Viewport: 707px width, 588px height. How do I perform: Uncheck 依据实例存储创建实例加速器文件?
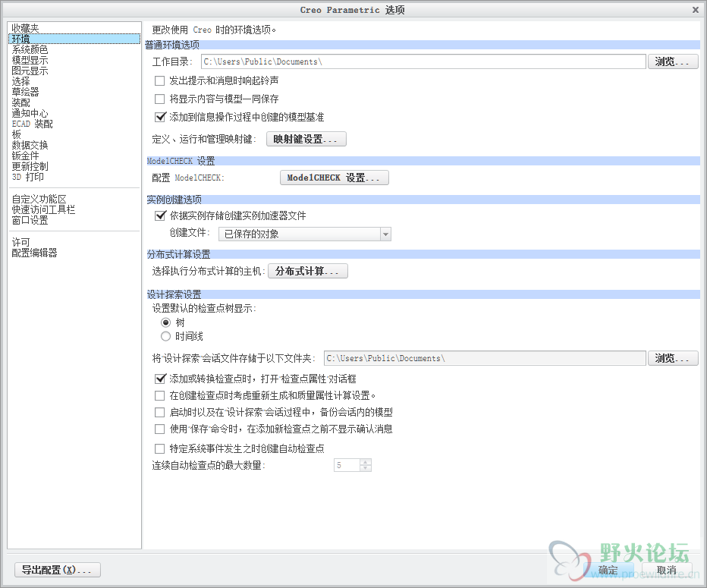159,215
